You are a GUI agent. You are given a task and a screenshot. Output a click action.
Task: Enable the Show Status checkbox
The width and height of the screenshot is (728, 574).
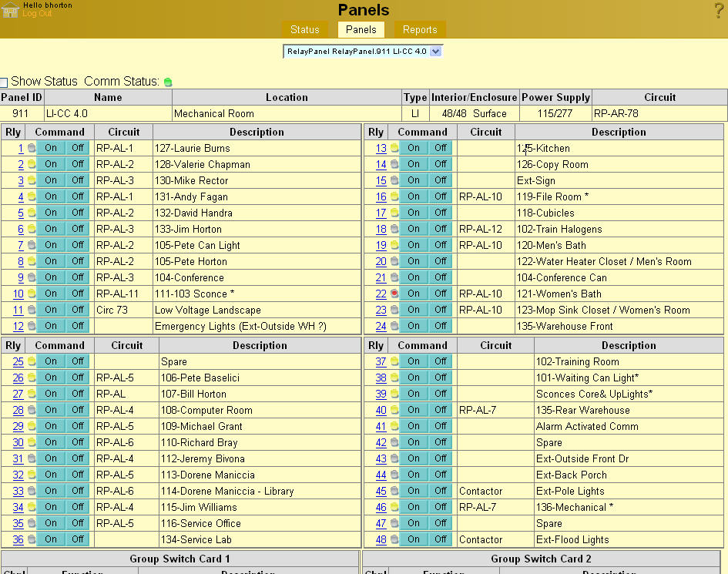point(4,82)
